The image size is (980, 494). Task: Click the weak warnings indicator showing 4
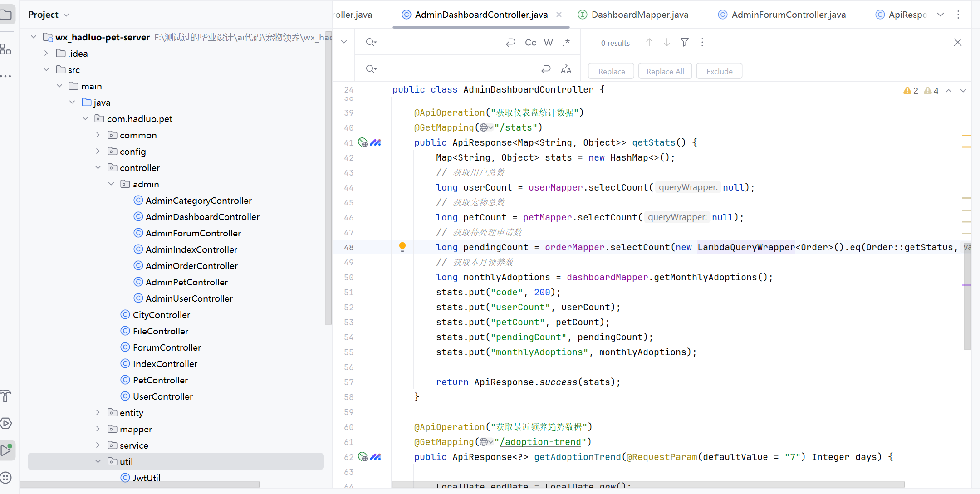(931, 91)
